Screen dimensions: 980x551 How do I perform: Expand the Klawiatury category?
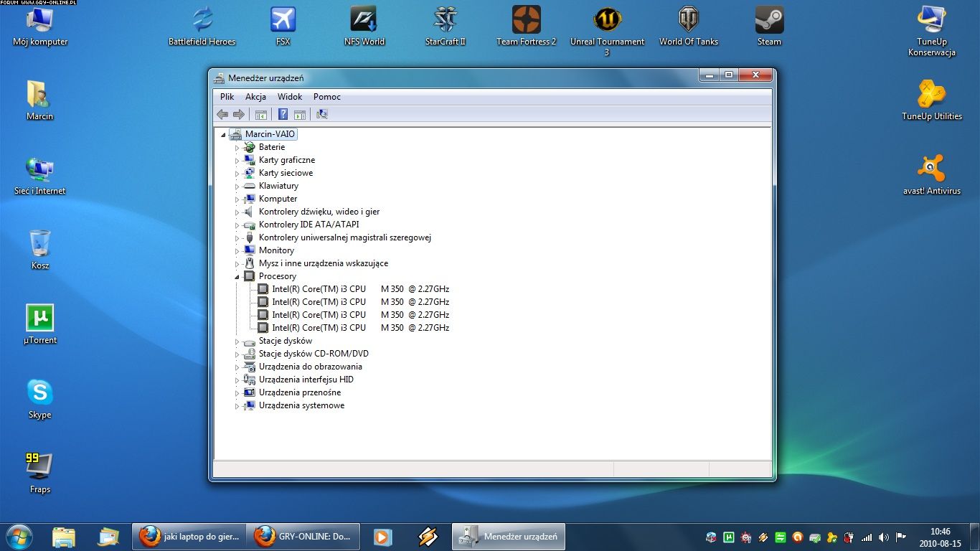pos(237,186)
